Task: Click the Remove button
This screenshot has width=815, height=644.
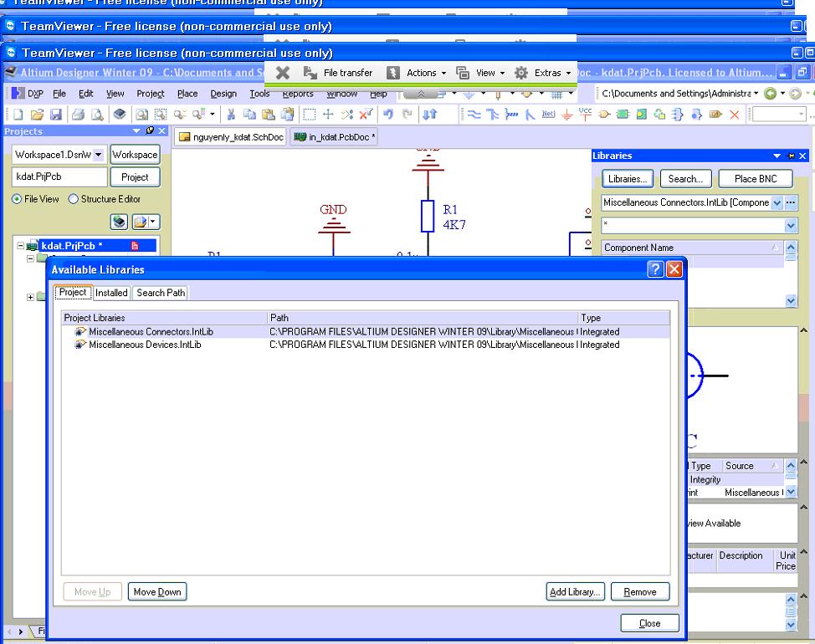Action: click(x=640, y=591)
